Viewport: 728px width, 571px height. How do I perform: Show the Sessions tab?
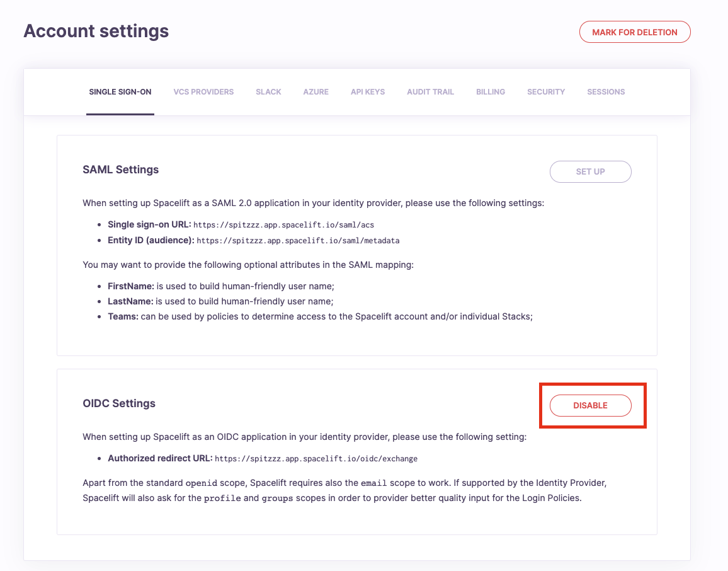coord(606,92)
